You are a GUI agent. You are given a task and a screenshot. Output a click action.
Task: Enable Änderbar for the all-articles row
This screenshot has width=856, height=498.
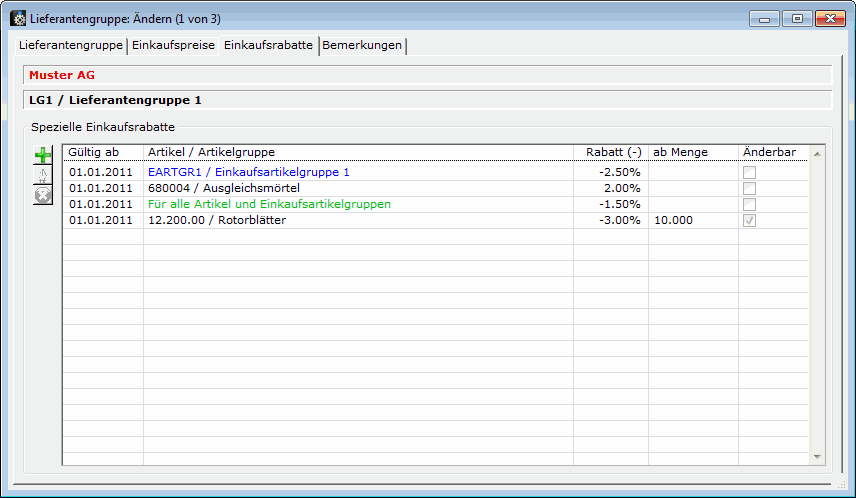748,204
